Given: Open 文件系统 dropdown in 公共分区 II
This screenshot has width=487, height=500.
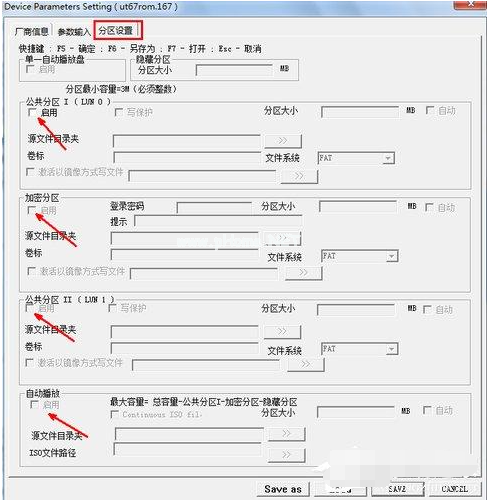Looking at the screenshot, I should click(x=391, y=349).
